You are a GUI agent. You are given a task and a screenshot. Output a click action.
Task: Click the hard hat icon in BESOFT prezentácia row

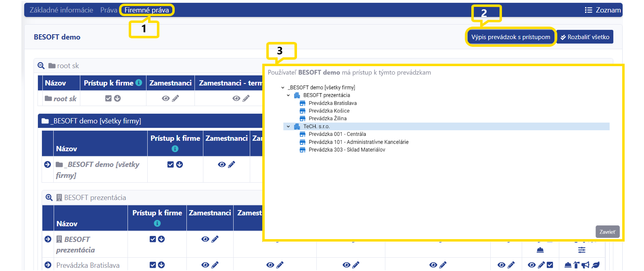click(540, 250)
